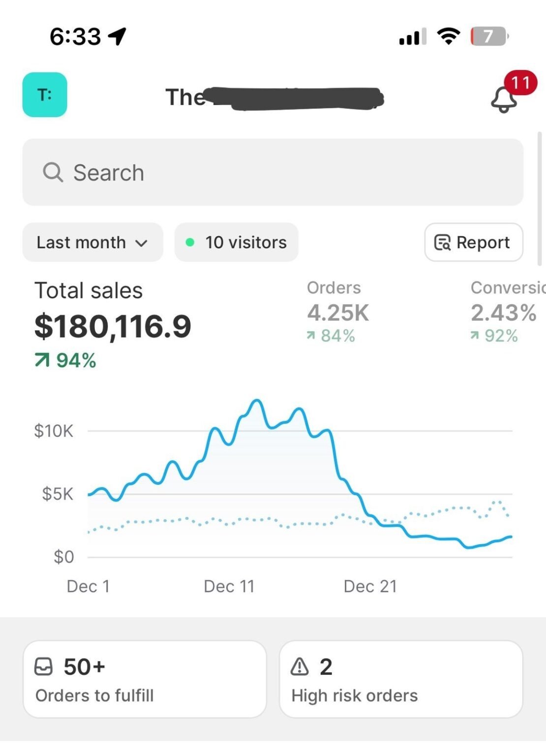Tap the total sales up-arrow icon

(42, 361)
